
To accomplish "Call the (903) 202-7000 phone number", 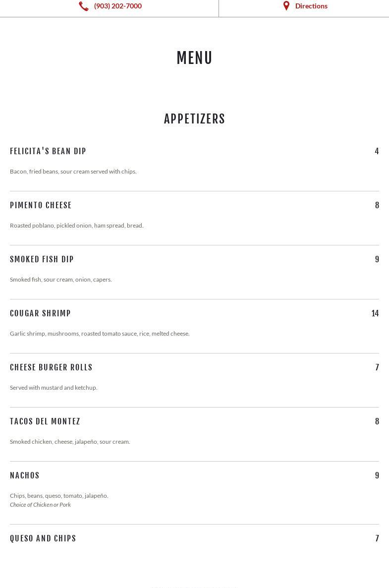I will (x=118, y=6).
